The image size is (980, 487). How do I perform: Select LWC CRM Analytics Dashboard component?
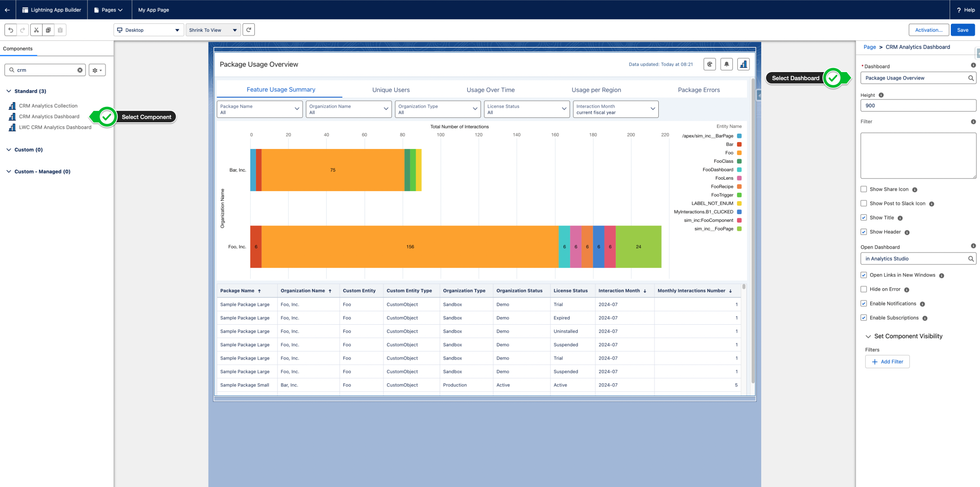(50, 127)
